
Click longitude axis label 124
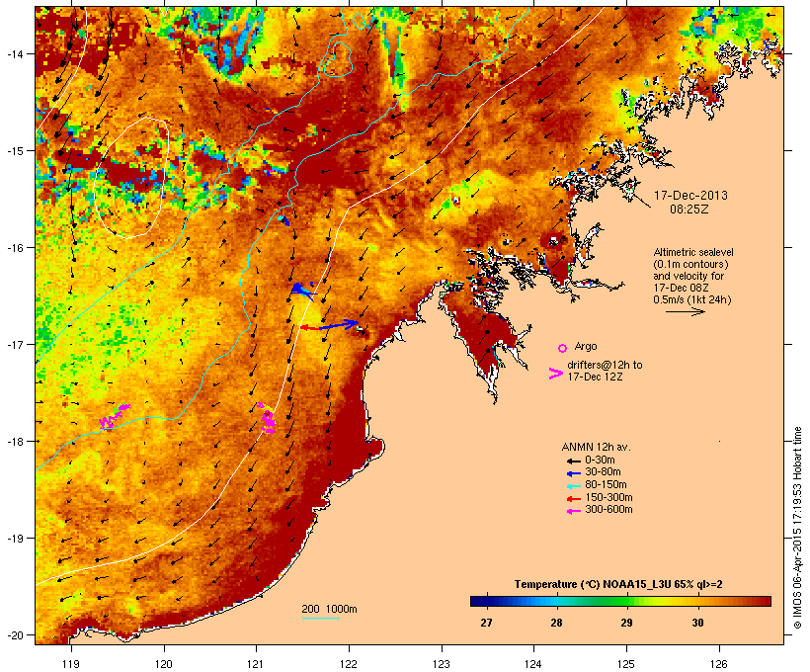coord(533,664)
